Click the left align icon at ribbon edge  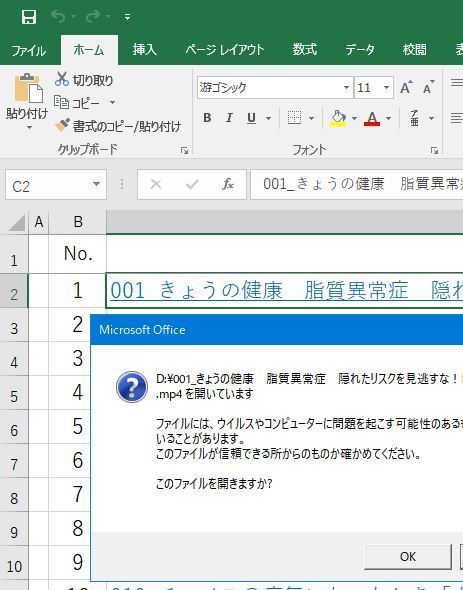(457, 118)
